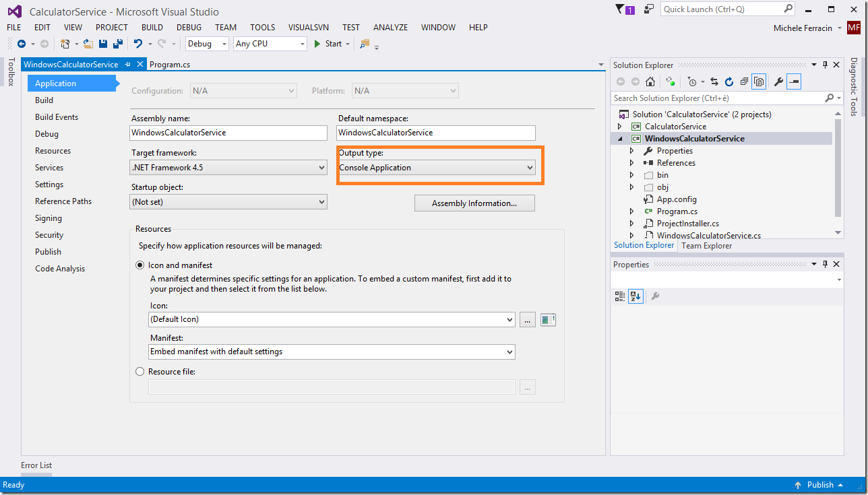Click the Undo icon in the toolbar
868x495 pixels.
[x=137, y=44]
